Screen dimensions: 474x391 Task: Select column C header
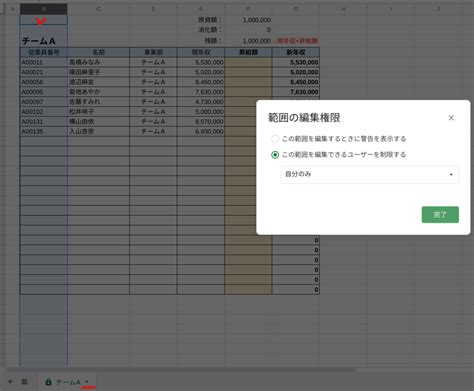point(98,9)
